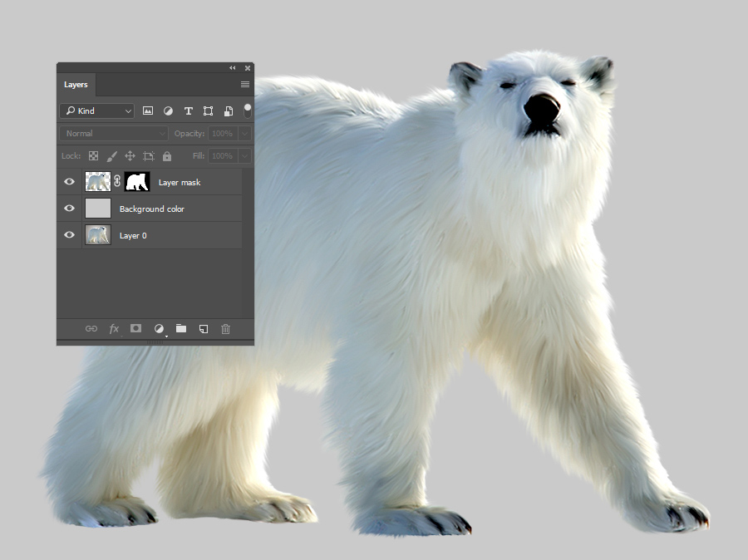Screen dimensions: 748x560
Task: Toggle the layer filtering on/off switch
Action: click(x=247, y=110)
